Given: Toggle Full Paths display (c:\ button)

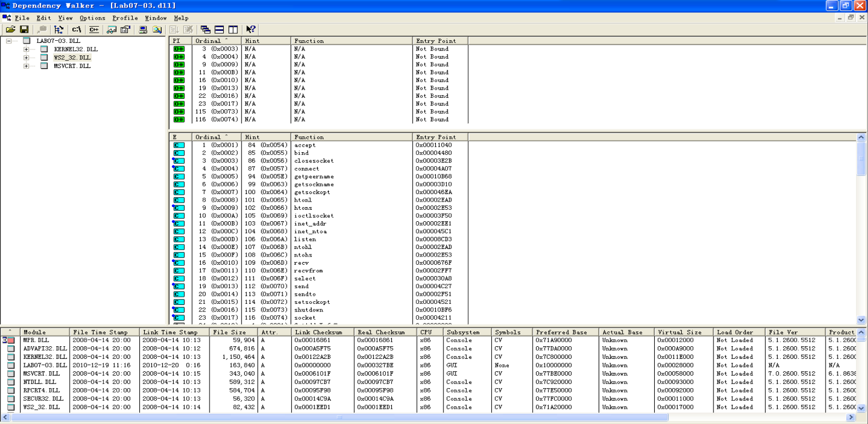Looking at the screenshot, I should coord(76,29).
